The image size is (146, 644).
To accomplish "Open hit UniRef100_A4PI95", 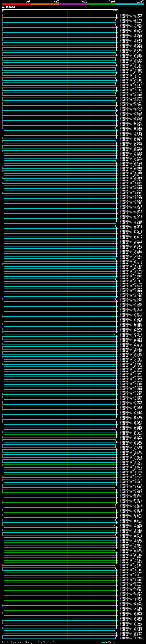I will 131,369.
